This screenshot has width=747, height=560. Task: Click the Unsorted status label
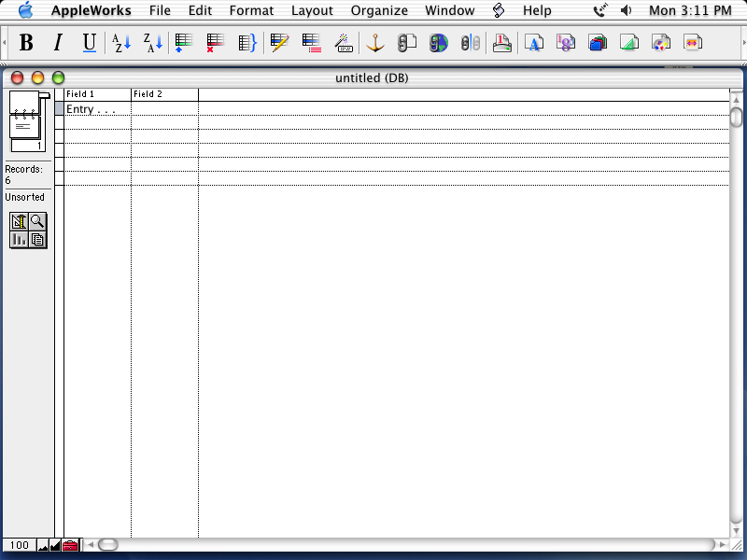click(x=25, y=197)
